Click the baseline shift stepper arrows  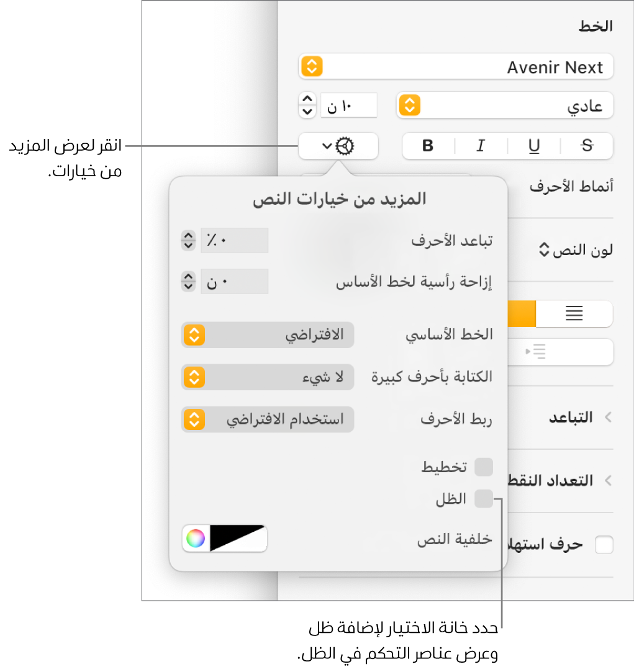(188, 281)
